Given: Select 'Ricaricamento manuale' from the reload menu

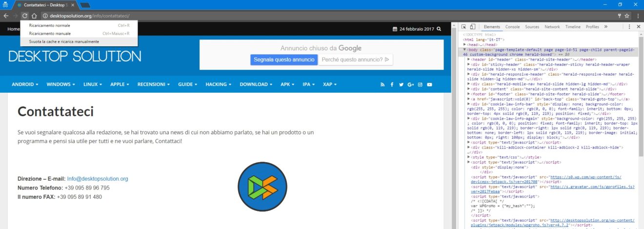Looking at the screenshot, I should [79, 34].
